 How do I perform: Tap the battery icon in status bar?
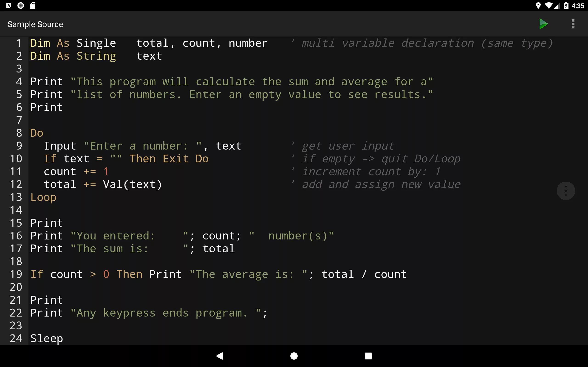click(x=566, y=6)
